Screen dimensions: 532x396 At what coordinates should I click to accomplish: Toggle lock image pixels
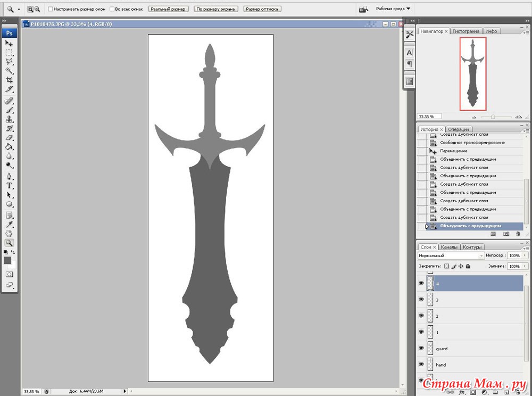coord(454,266)
